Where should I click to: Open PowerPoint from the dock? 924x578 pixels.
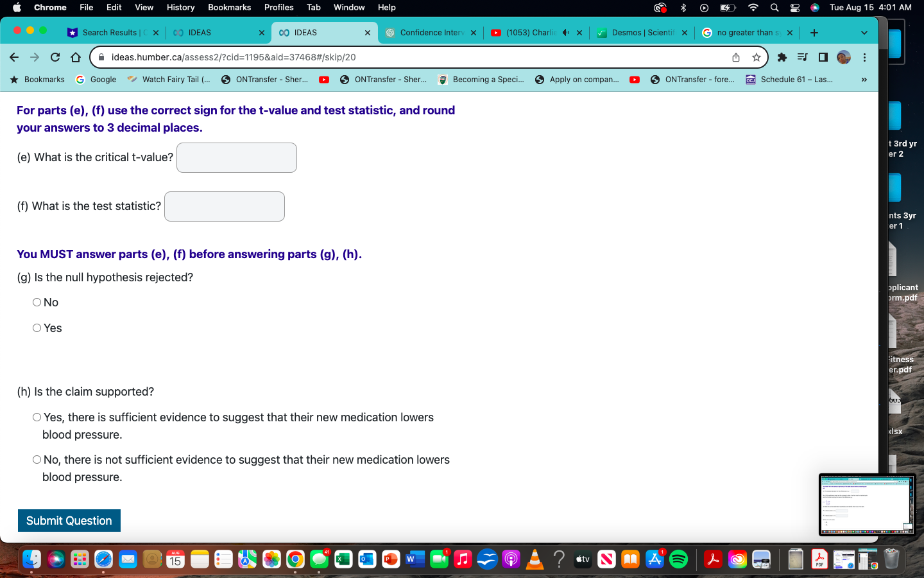click(x=390, y=559)
